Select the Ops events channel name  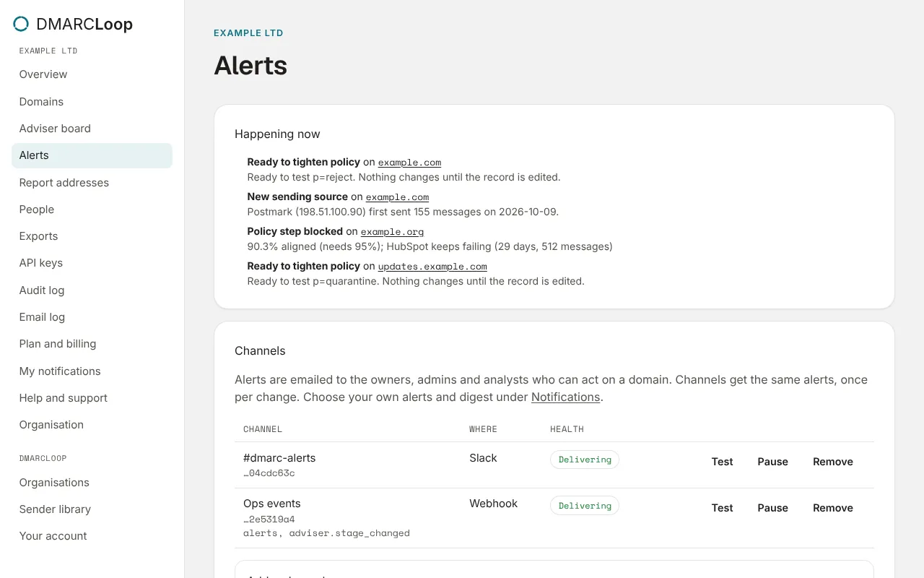click(272, 504)
